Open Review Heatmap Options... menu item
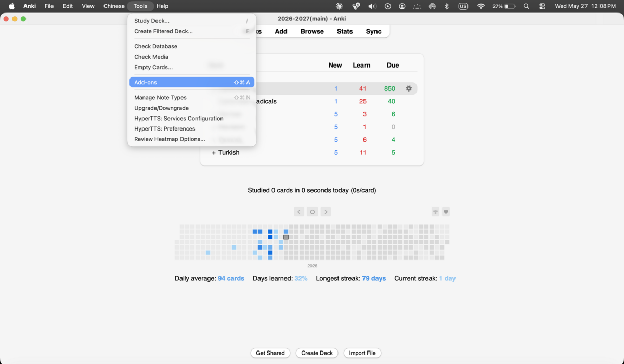 pos(191,139)
